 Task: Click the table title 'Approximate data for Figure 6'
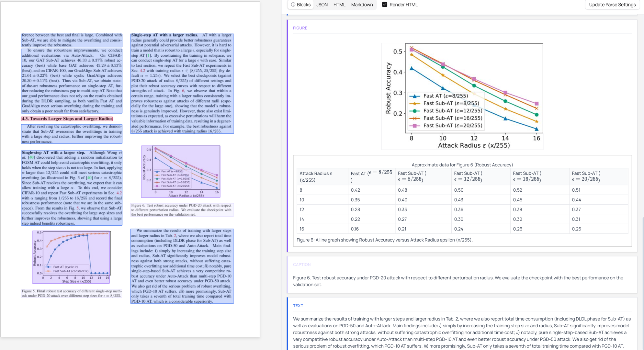click(462, 165)
